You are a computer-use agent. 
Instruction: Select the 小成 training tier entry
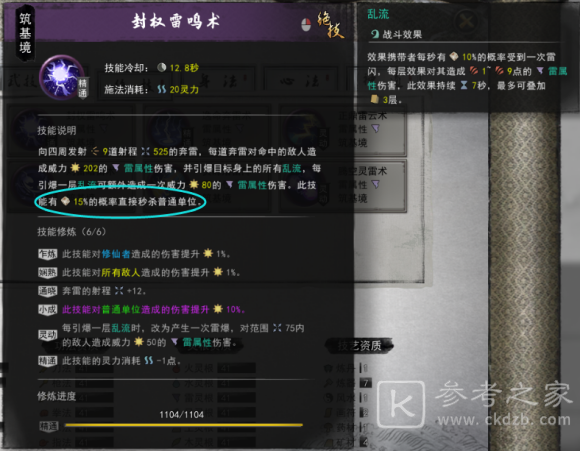coord(141,309)
